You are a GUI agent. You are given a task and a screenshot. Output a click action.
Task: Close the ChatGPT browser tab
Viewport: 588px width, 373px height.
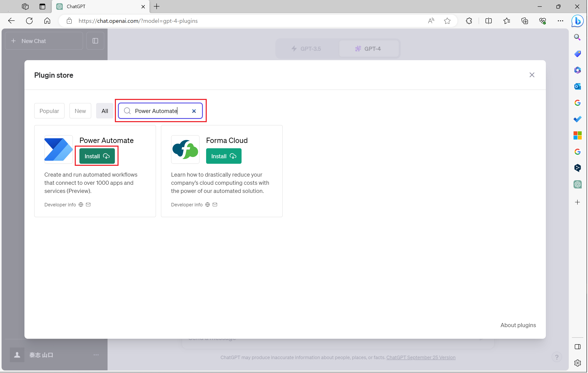tap(143, 7)
